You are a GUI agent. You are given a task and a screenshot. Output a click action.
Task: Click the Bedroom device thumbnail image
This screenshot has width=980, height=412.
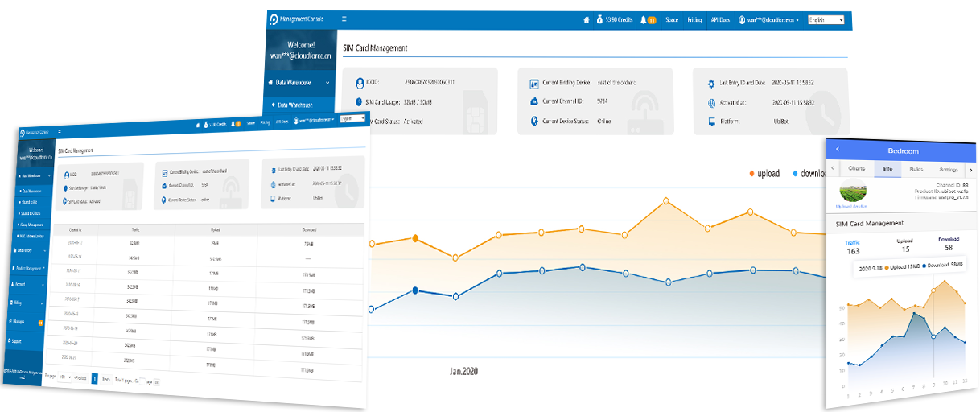[x=853, y=193]
